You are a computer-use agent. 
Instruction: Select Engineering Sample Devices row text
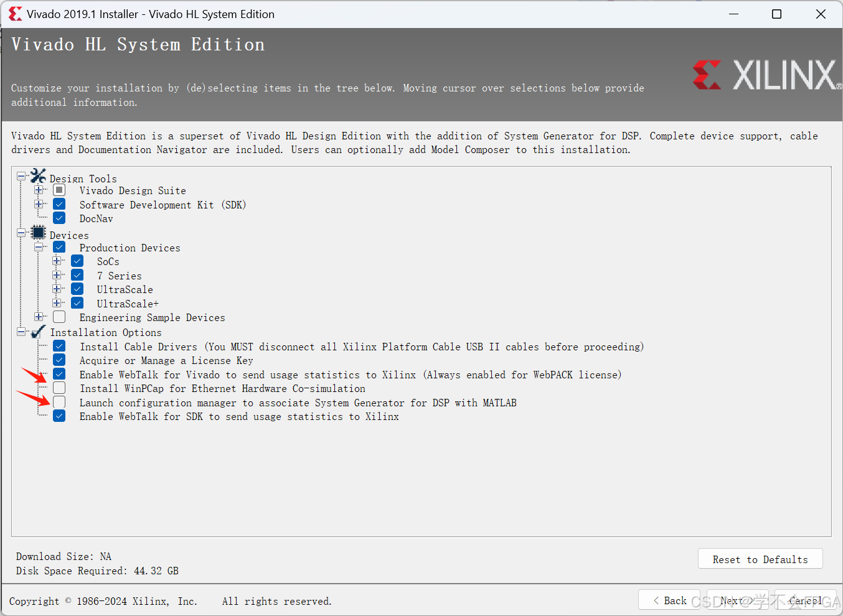(153, 317)
